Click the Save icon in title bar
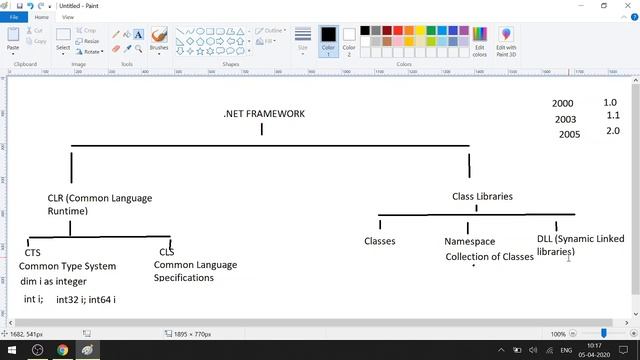 click(x=20, y=6)
